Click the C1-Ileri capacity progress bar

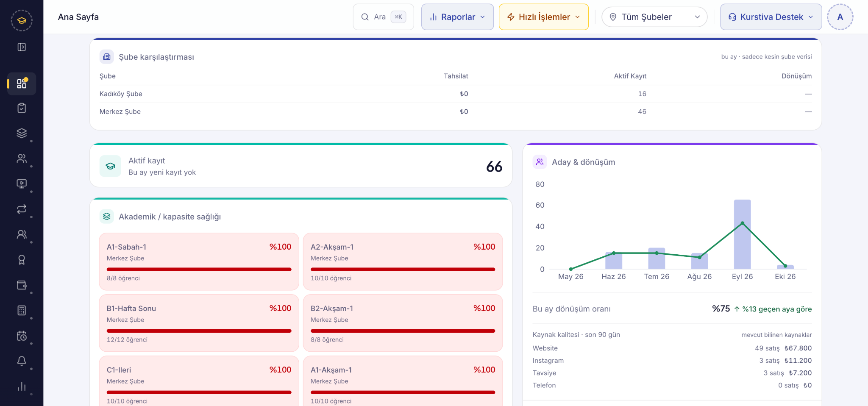click(x=199, y=392)
